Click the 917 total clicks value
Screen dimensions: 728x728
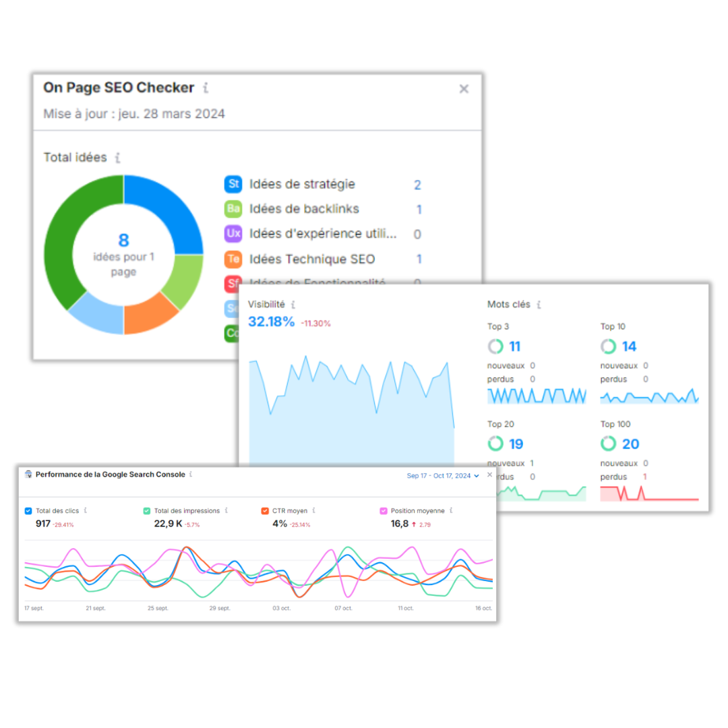tap(43, 524)
